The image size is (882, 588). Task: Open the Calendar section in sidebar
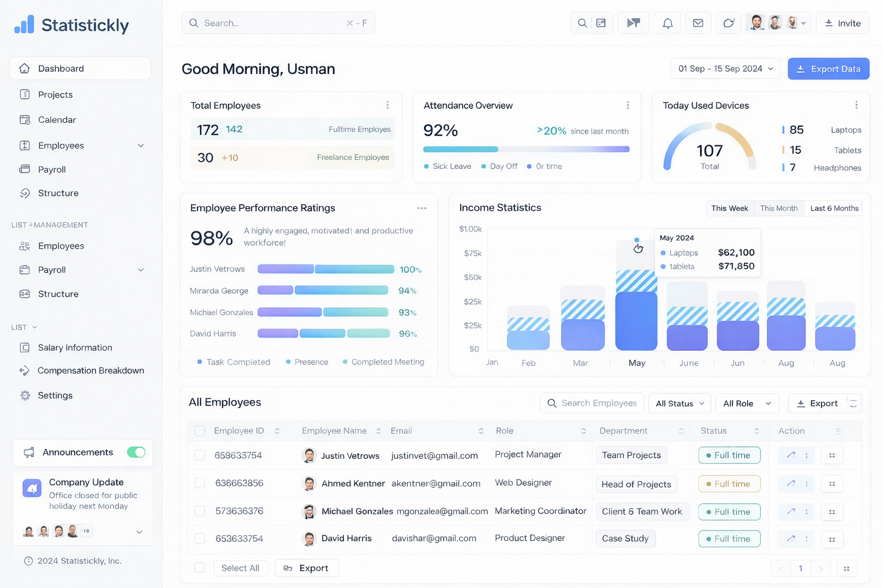[56, 119]
